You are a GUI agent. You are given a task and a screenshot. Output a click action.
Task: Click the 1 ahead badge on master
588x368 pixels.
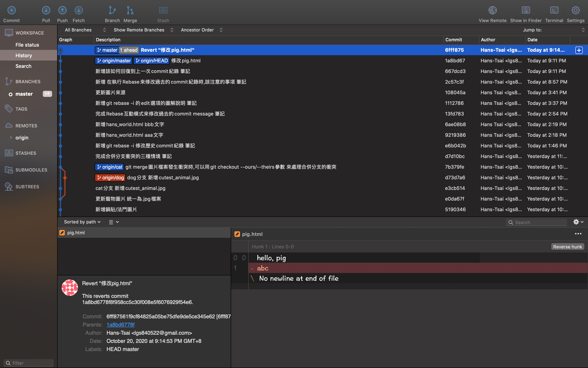129,50
